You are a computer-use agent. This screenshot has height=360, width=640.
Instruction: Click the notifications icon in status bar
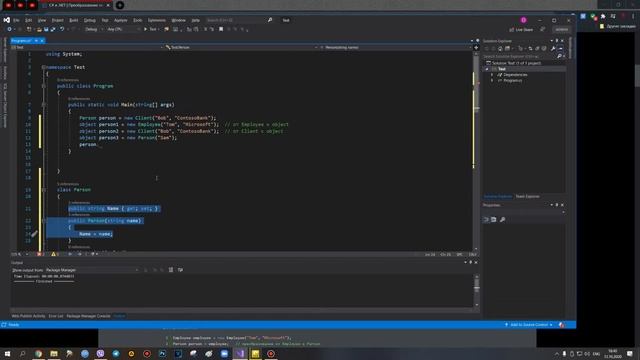pyautogui.click(x=562, y=325)
